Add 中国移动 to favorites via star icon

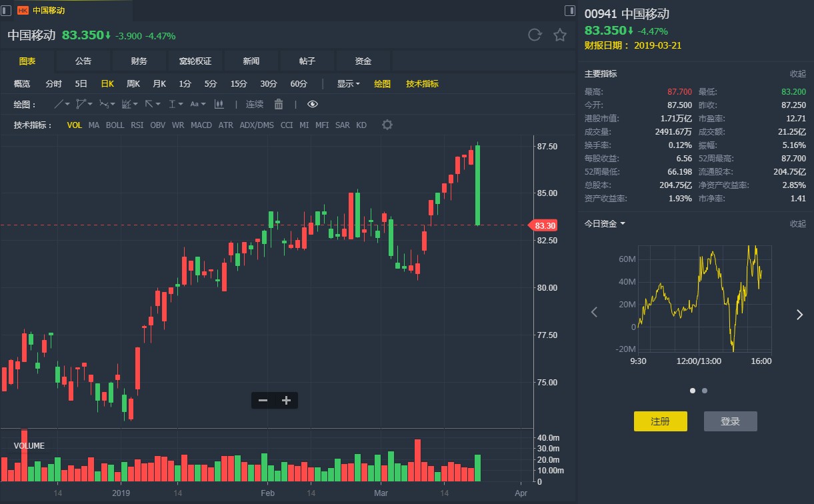[559, 35]
